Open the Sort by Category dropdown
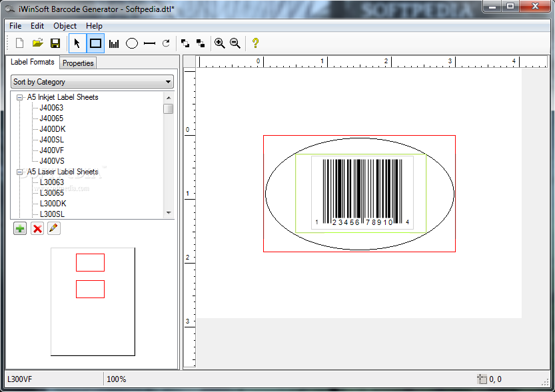This screenshot has width=555, height=392. click(x=92, y=82)
